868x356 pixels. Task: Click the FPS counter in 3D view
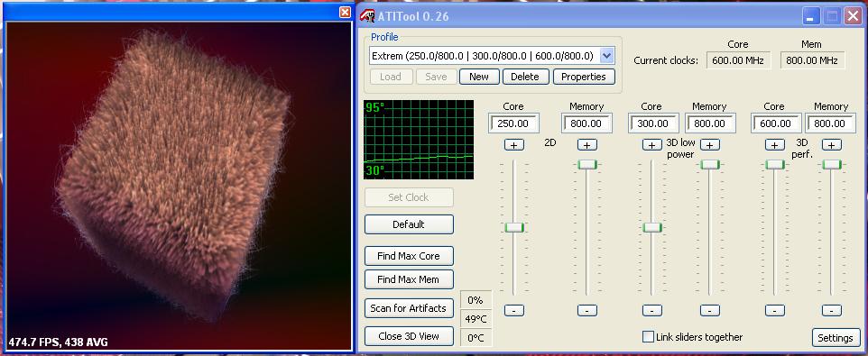click(x=58, y=342)
